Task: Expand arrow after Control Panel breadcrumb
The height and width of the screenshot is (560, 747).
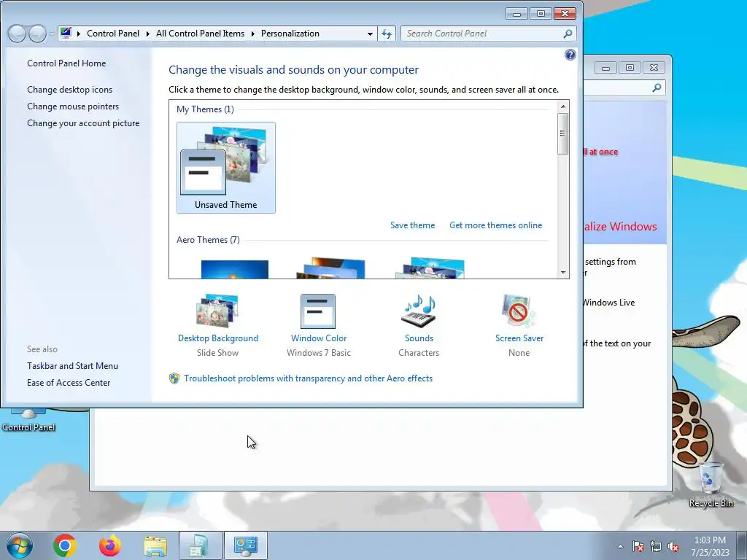Action: (x=147, y=34)
